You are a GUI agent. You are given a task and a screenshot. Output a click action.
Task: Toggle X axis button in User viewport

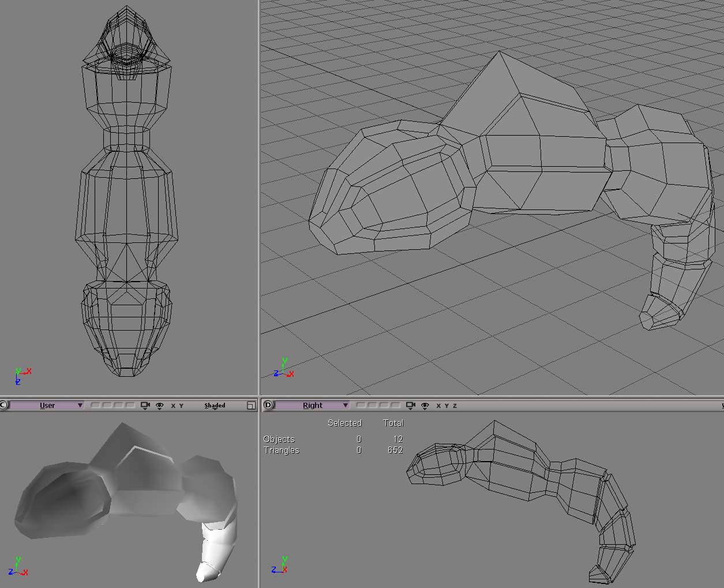coord(173,406)
